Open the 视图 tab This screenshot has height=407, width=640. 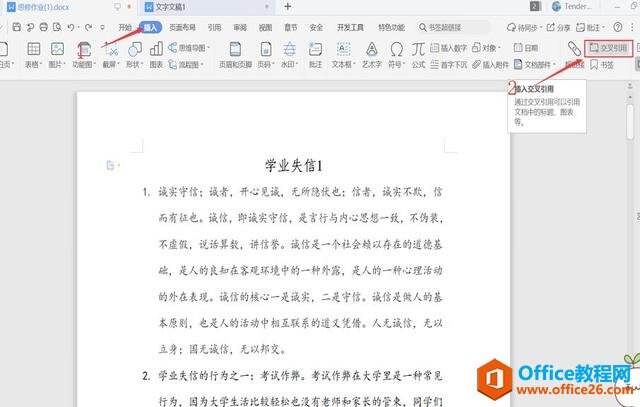(265, 27)
